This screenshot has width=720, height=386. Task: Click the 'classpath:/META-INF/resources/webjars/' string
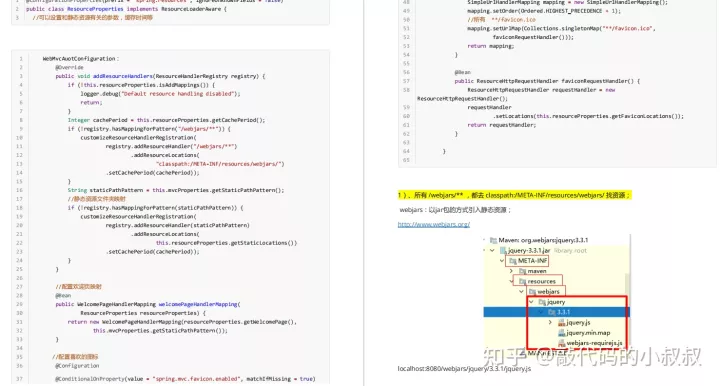[x=220, y=164]
